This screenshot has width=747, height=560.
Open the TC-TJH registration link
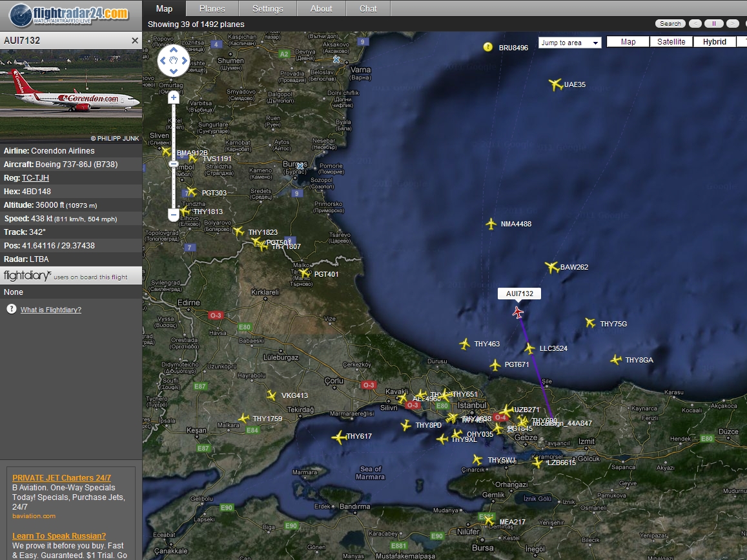tap(36, 178)
